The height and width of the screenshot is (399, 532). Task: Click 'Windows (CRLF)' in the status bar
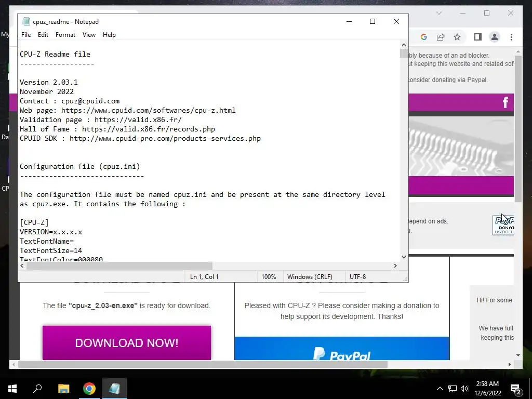310,277
